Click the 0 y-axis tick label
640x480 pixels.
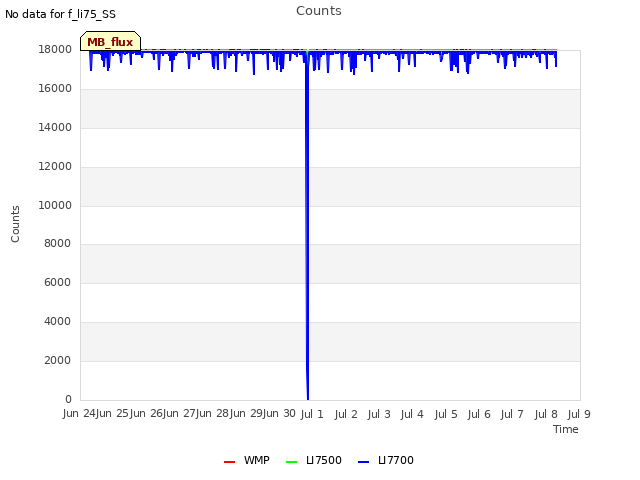click(68, 399)
